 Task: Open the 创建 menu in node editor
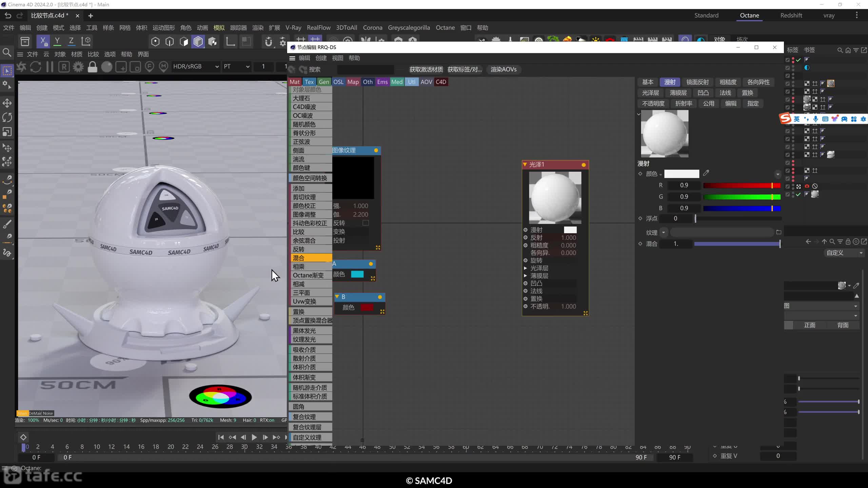pos(321,58)
